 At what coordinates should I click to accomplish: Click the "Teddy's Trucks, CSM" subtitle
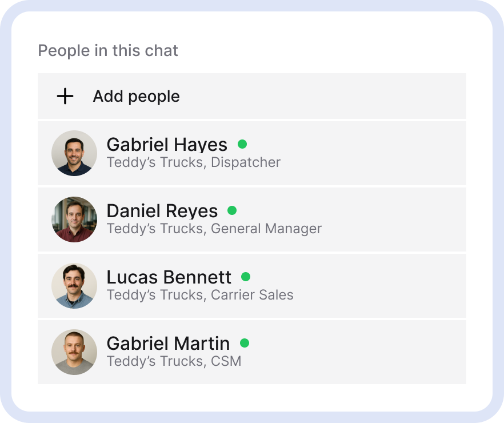click(x=174, y=361)
